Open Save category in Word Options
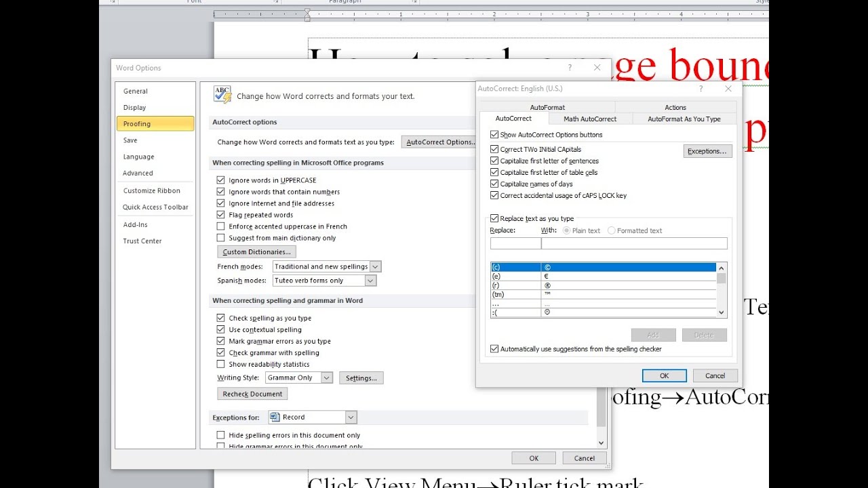This screenshot has height=488, width=868. point(155,140)
